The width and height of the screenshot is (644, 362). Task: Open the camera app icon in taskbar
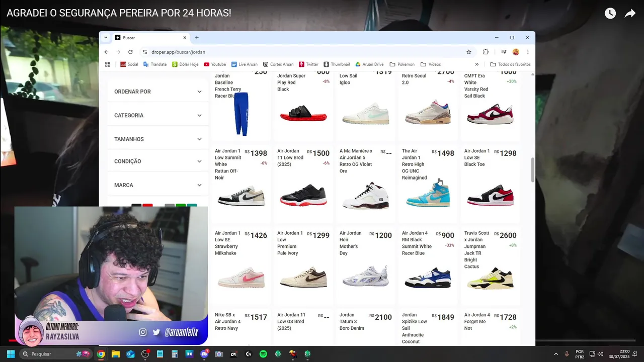tap(219, 354)
